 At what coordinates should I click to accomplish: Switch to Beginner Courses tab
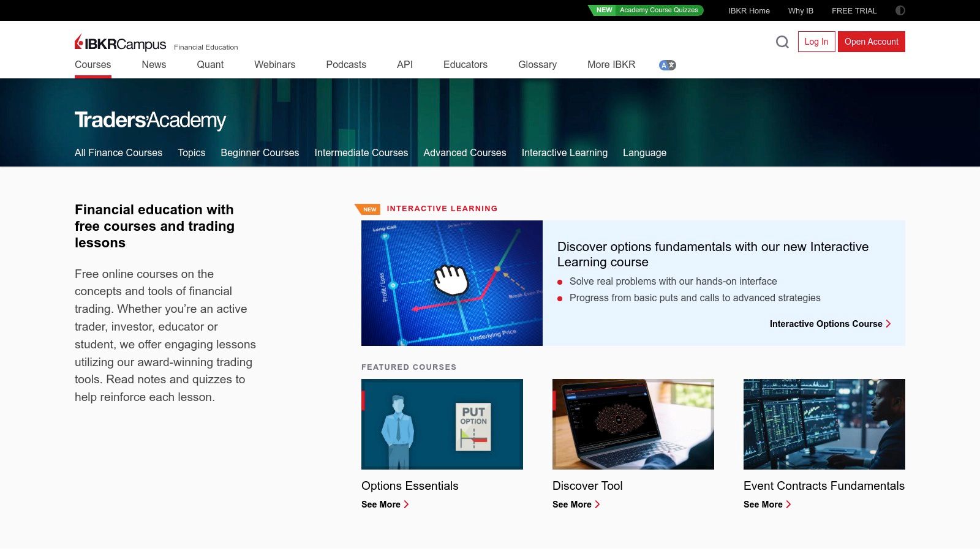(x=260, y=153)
